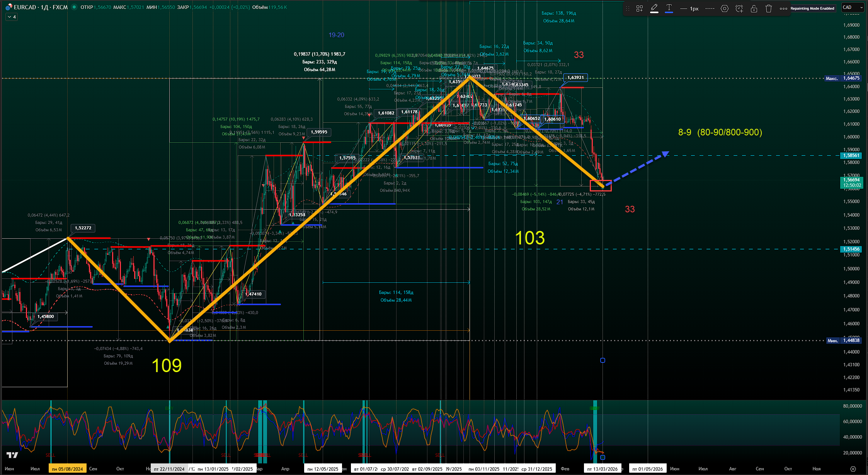
Task: Add alert with clock-plus icon
Action: [739, 9]
